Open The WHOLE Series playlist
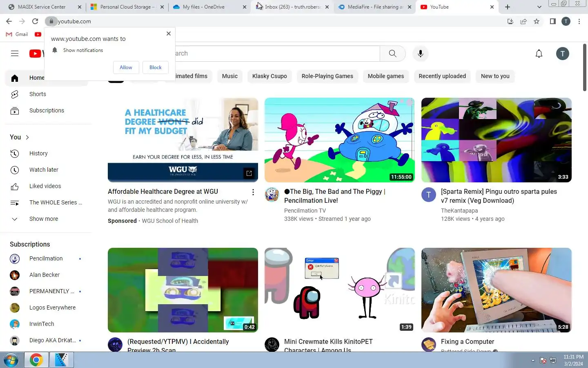The image size is (588, 368). pyautogui.click(x=47, y=202)
